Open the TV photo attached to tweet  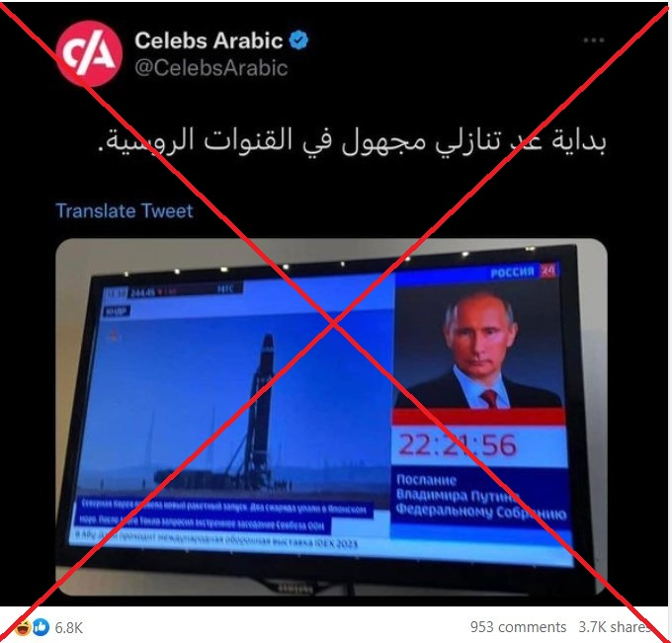(331, 417)
